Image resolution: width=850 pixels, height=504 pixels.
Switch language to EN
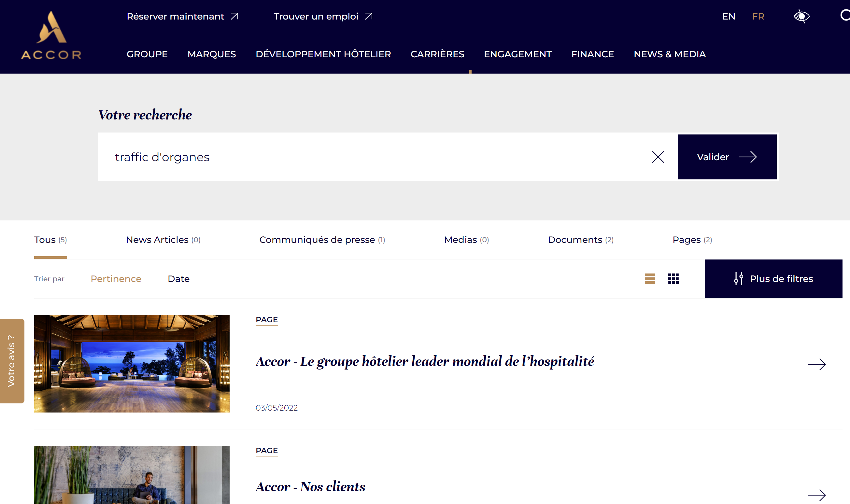(729, 16)
